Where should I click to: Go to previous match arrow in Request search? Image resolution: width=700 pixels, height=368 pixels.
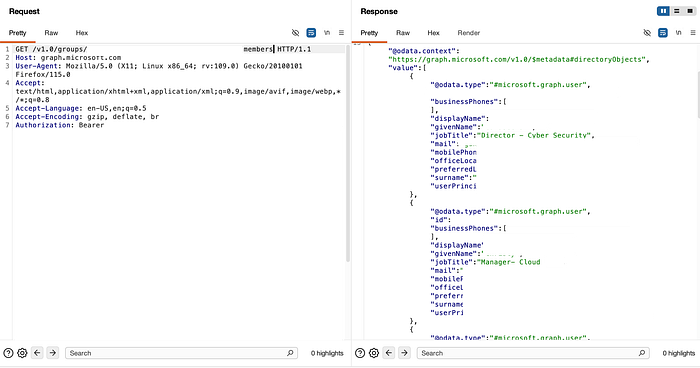coord(38,353)
